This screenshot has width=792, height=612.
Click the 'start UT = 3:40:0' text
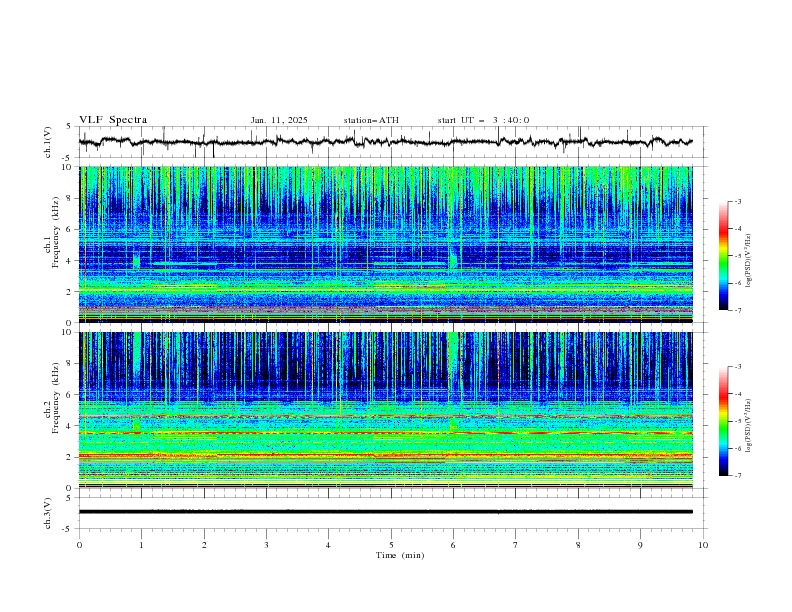pyautogui.click(x=483, y=120)
